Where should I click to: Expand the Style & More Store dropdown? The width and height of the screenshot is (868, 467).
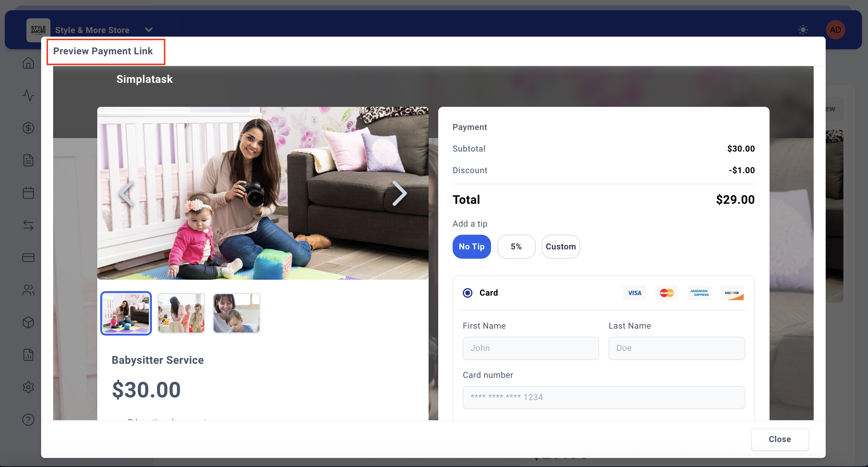click(149, 30)
